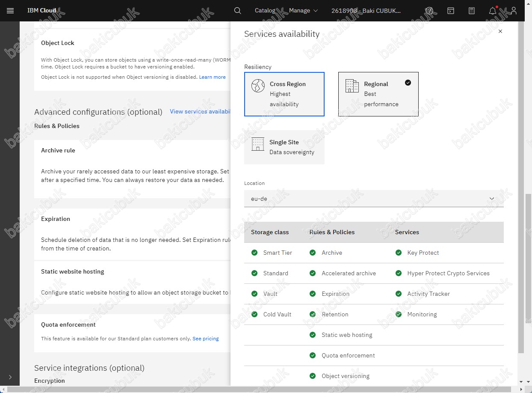Click the Object Lock heading
The height and width of the screenshot is (393, 532).
pos(58,43)
